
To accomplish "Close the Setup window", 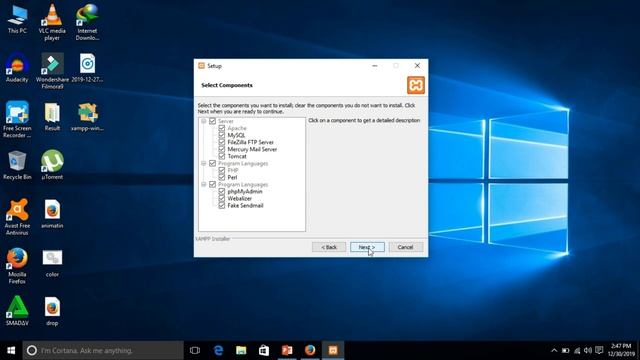I will pyautogui.click(x=417, y=66).
